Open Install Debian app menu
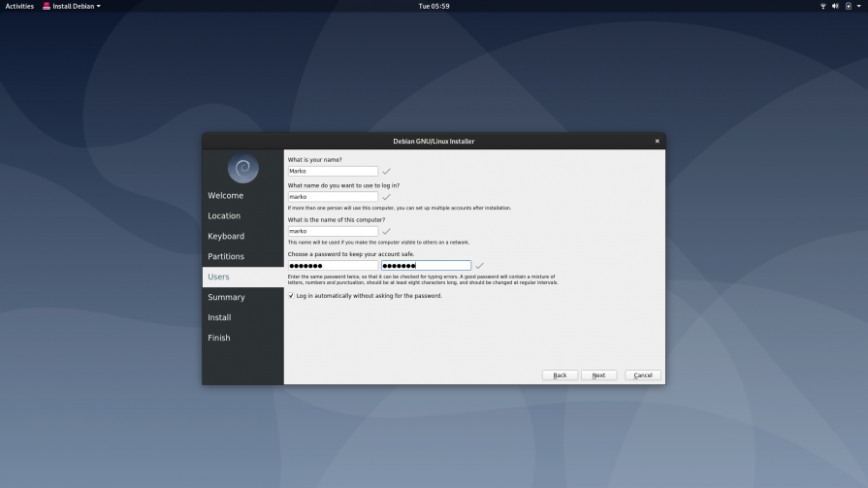This screenshot has height=488, width=868. (x=72, y=6)
